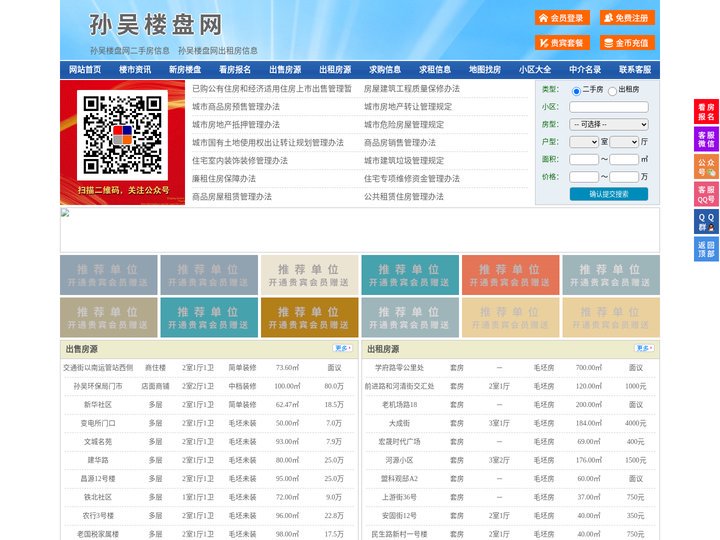Open the 求租信息 nav item
720x540 pixels.
[x=435, y=70]
